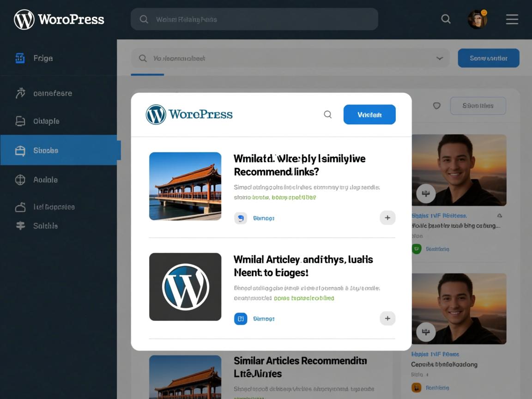Click the first article headline in modal

click(x=299, y=165)
